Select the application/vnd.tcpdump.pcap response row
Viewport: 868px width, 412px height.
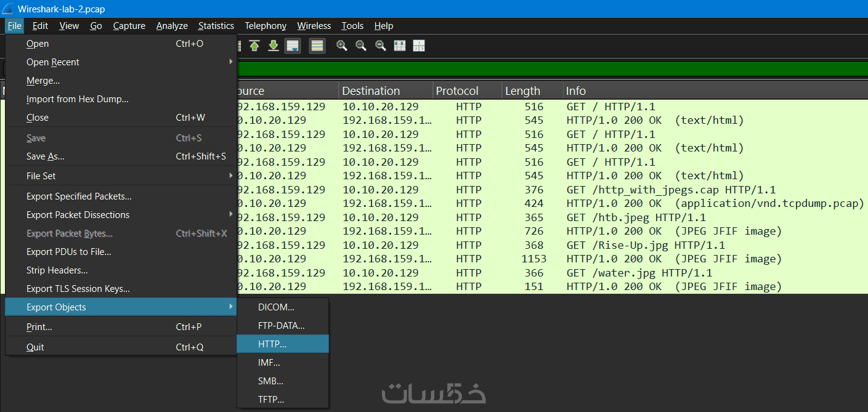point(552,203)
